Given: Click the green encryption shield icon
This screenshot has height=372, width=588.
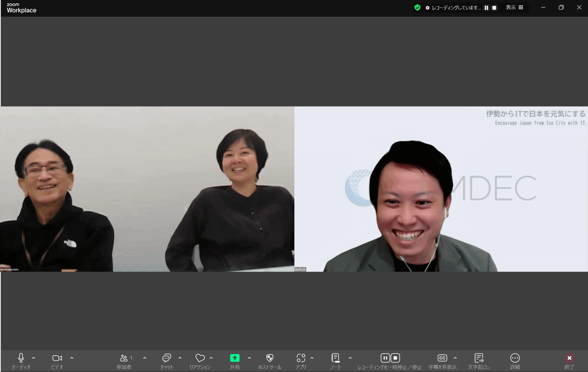Looking at the screenshot, I should (x=417, y=8).
